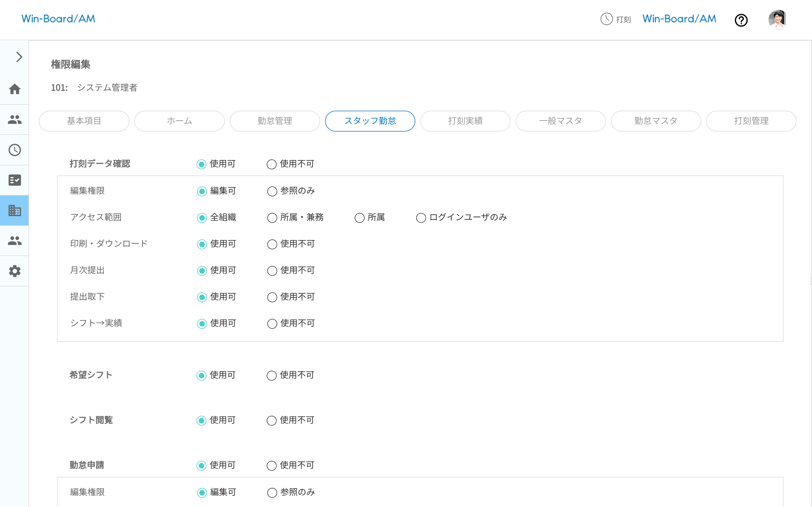Open the user avatar profile picture

777,19
